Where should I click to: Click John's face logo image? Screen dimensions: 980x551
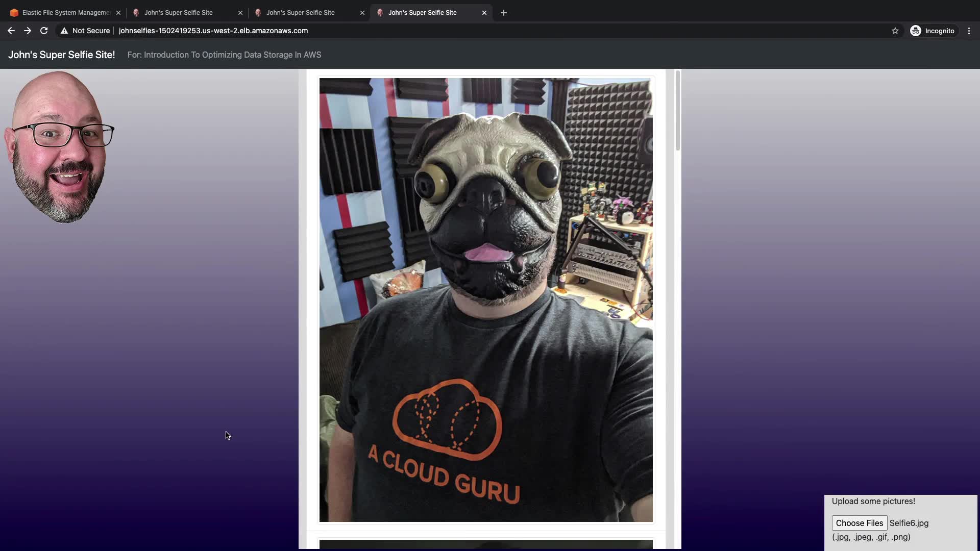pyautogui.click(x=59, y=147)
